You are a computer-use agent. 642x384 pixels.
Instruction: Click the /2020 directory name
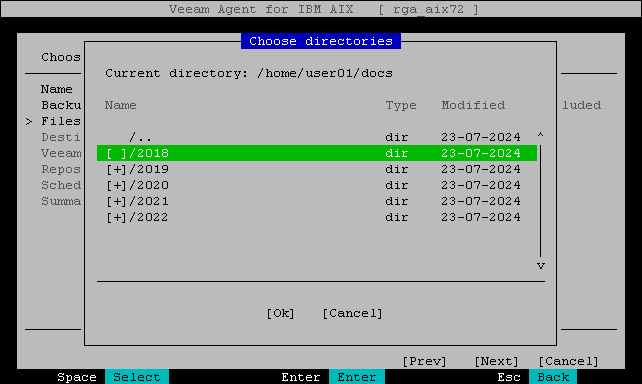click(149, 185)
